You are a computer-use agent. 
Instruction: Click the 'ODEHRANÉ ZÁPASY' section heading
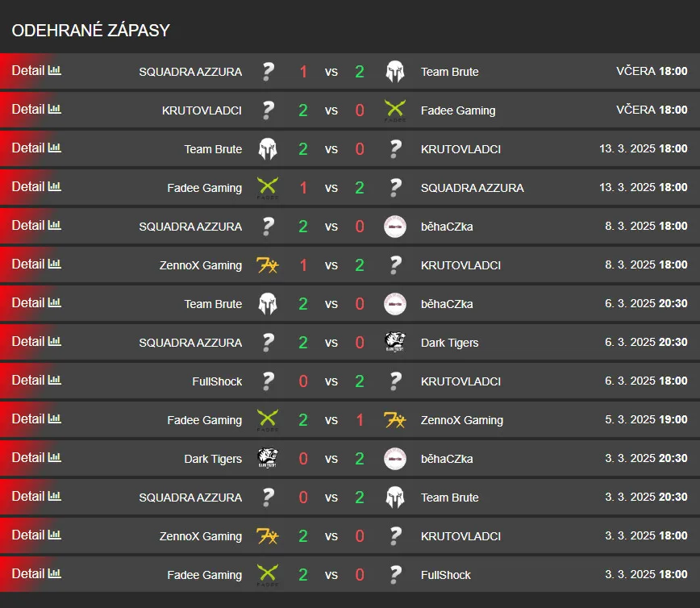click(90, 31)
